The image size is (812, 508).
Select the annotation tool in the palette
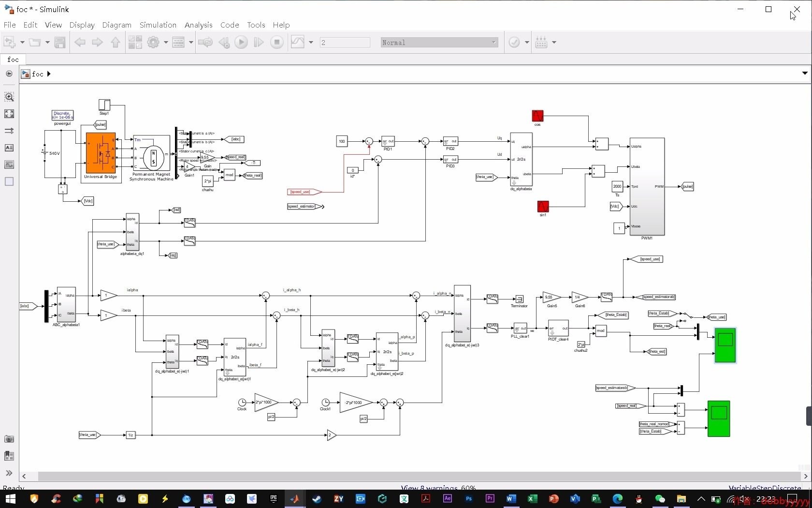pos(9,148)
